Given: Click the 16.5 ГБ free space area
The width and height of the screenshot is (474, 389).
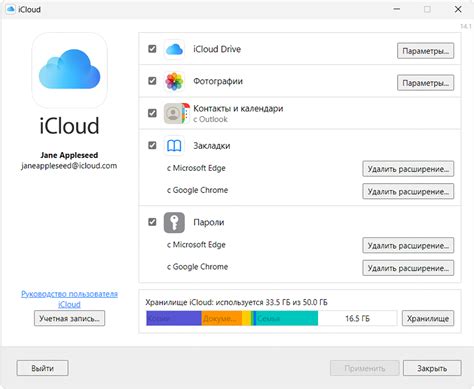Looking at the screenshot, I should point(357,318).
